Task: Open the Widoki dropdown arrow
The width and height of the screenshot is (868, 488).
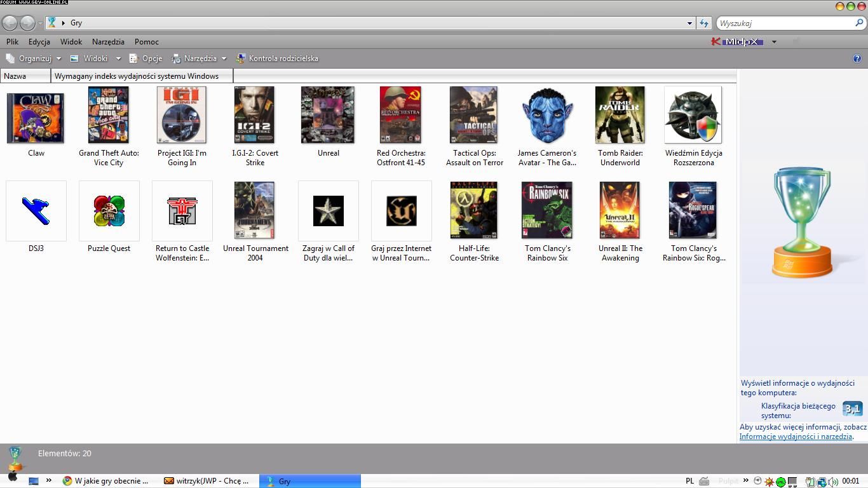Action: pos(118,58)
